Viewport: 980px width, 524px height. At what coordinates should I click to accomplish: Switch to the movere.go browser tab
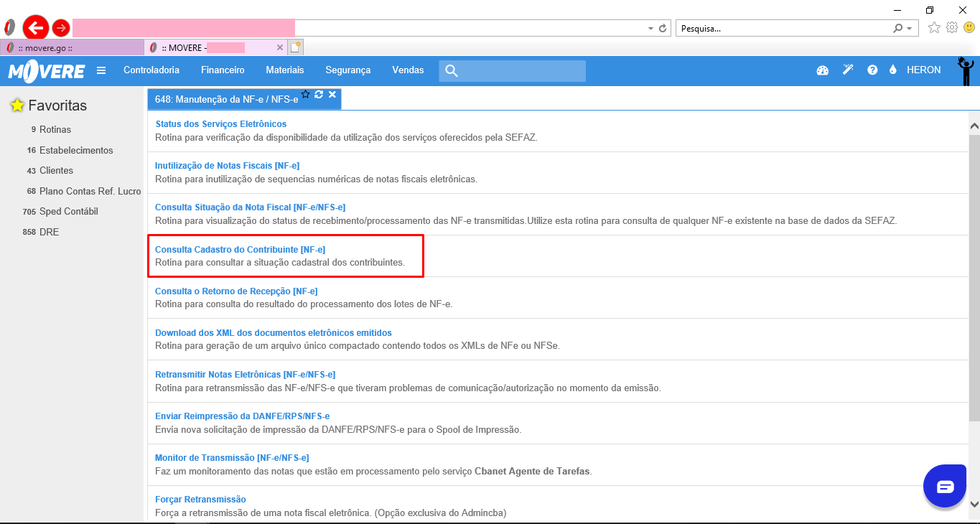[x=72, y=47]
